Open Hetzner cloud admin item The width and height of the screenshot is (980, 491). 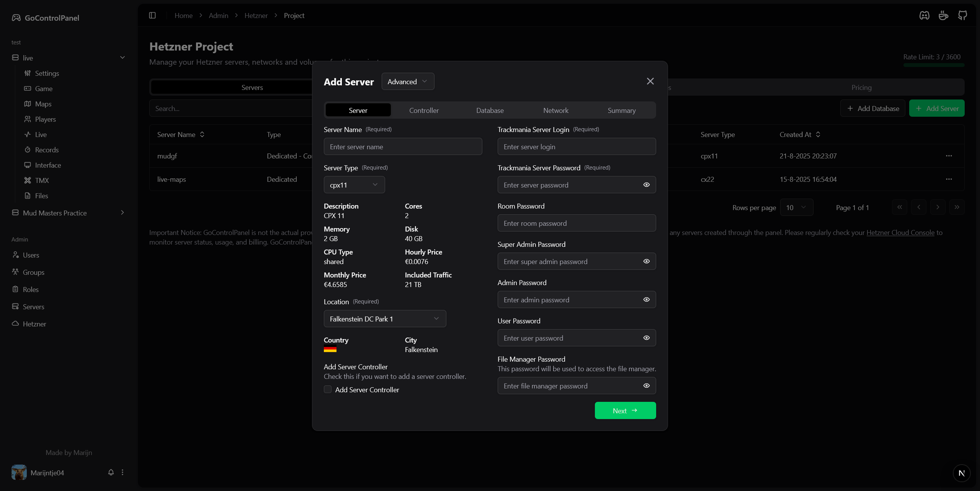pos(34,324)
